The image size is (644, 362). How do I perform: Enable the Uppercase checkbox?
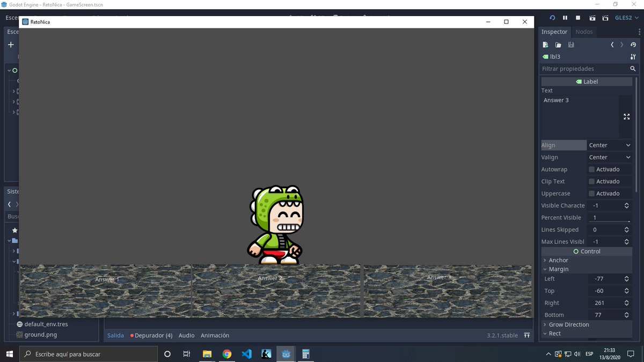[592, 194]
